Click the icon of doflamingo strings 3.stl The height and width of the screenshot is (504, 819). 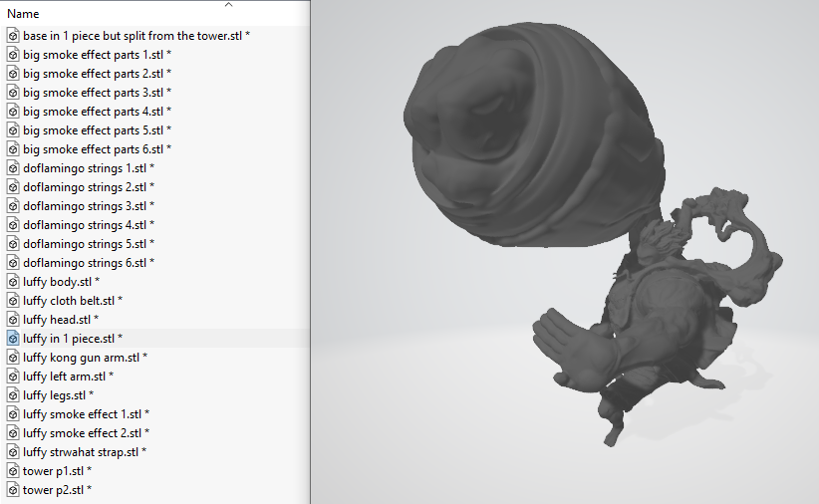pyautogui.click(x=13, y=206)
